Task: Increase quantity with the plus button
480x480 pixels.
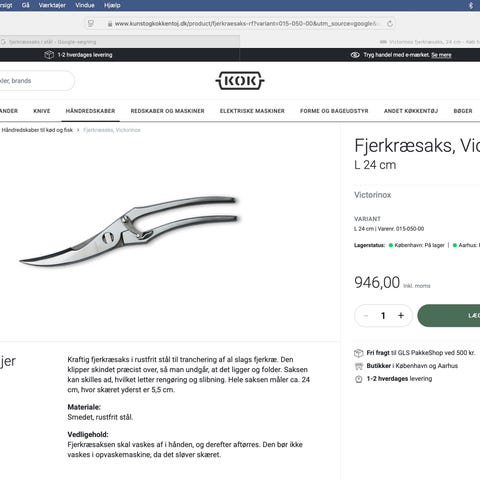Action: (401, 315)
